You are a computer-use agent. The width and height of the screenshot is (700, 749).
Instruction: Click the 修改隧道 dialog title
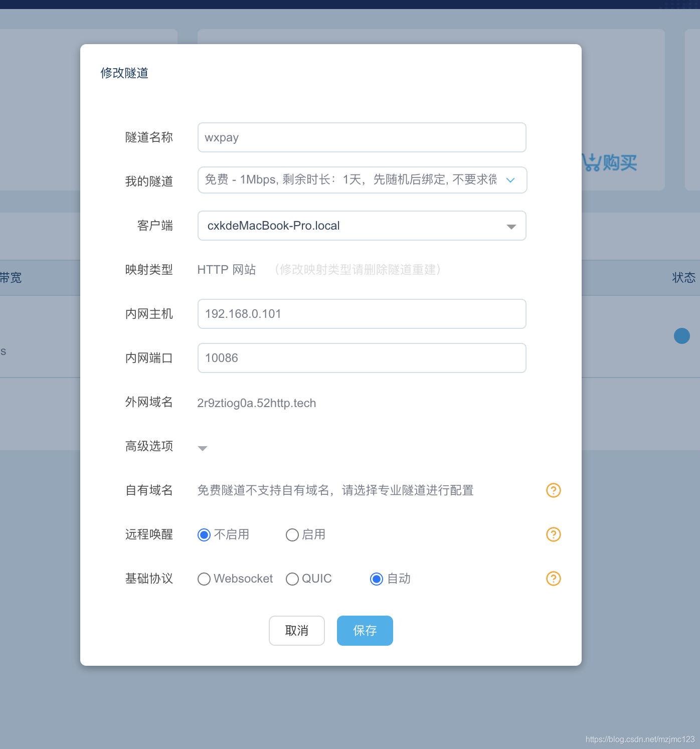pos(124,73)
